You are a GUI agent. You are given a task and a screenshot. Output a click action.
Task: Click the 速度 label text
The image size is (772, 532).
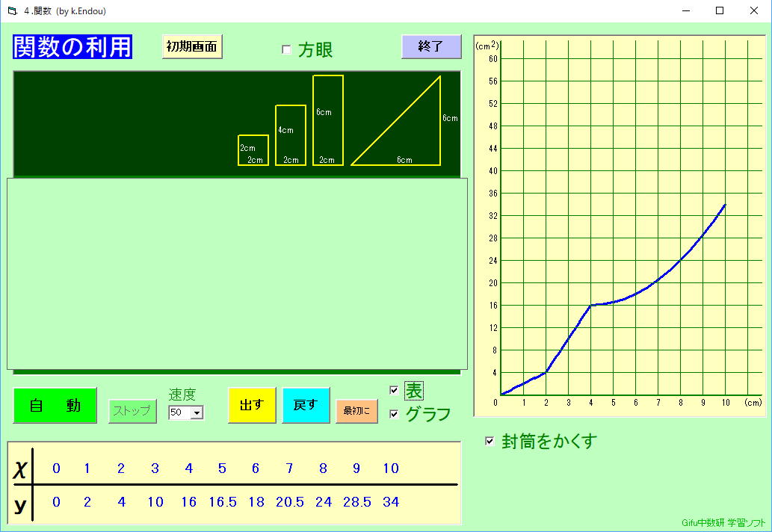click(x=182, y=395)
